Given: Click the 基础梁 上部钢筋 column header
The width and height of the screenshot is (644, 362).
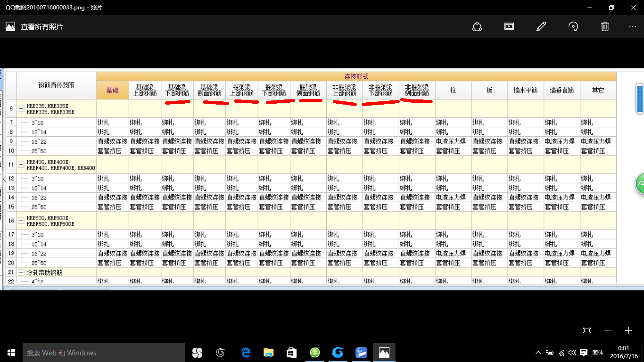Looking at the screenshot, I should click(145, 90).
